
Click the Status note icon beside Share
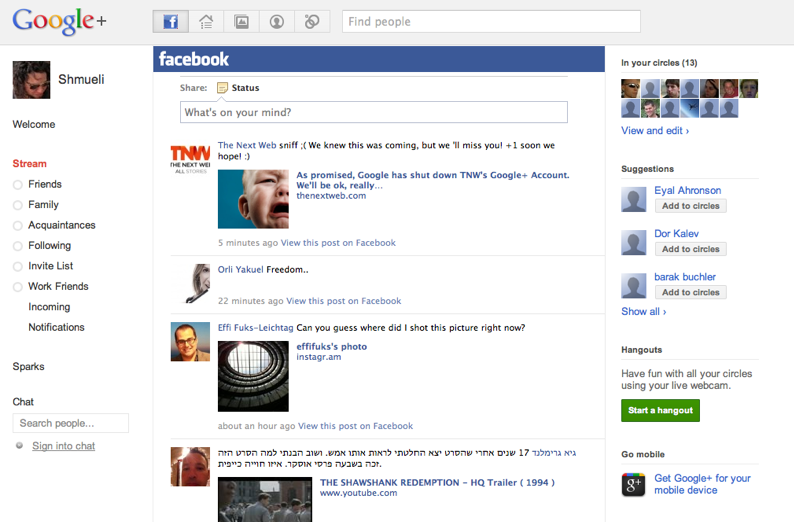(222, 88)
